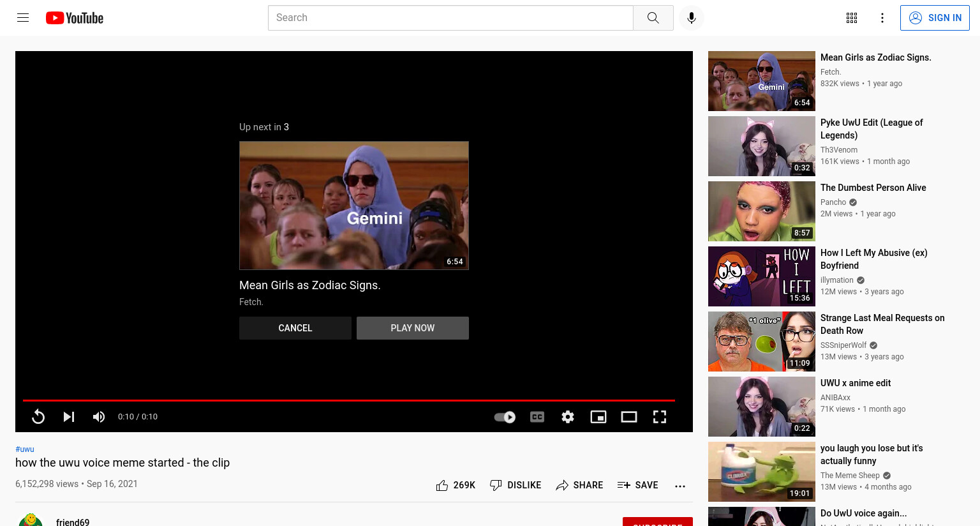Click channel name ANIBAxx
Image resolution: width=980 pixels, height=526 pixels.
[835, 398]
